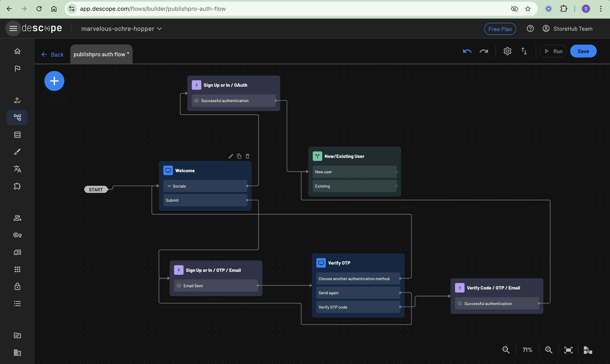
Task: Select the Welcome screen node title
Action: [x=185, y=171]
